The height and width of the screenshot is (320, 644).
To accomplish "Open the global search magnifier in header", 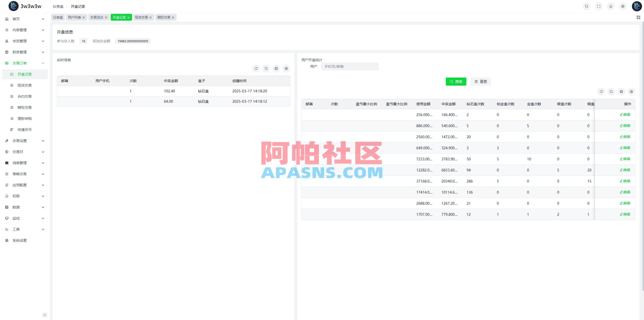I will tap(586, 6).
